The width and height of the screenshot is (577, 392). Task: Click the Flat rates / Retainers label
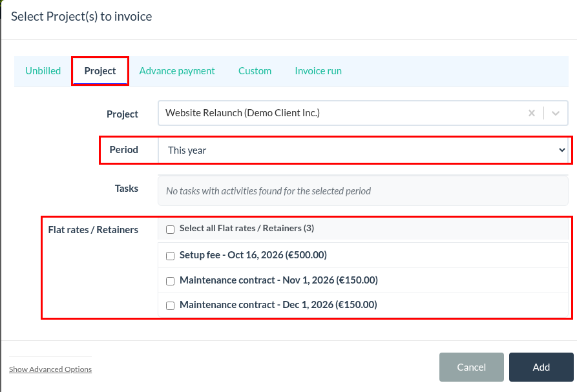coord(93,230)
